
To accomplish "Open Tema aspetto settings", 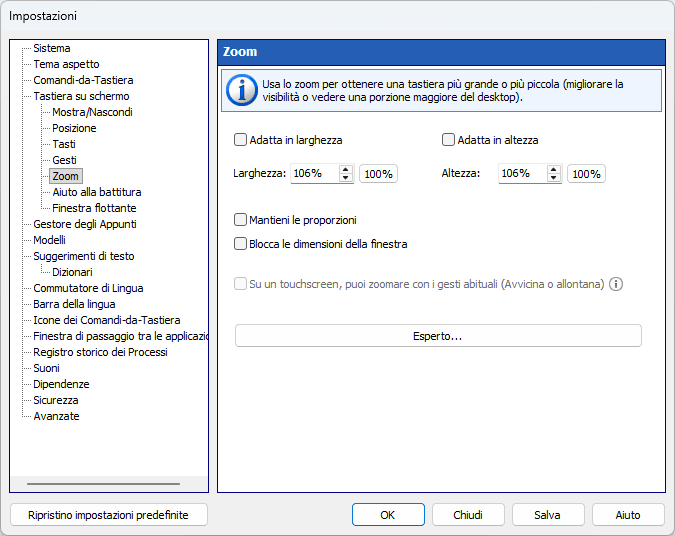I will click(66, 64).
